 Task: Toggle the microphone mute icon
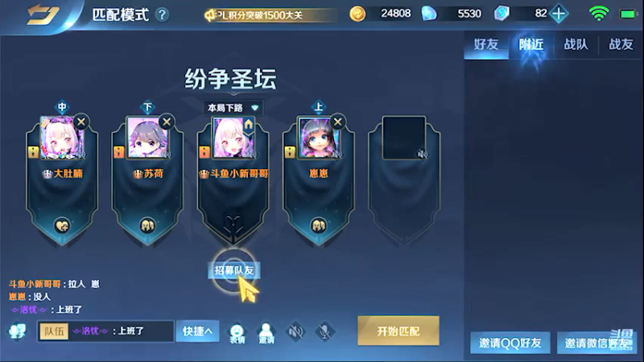pyautogui.click(x=324, y=331)
